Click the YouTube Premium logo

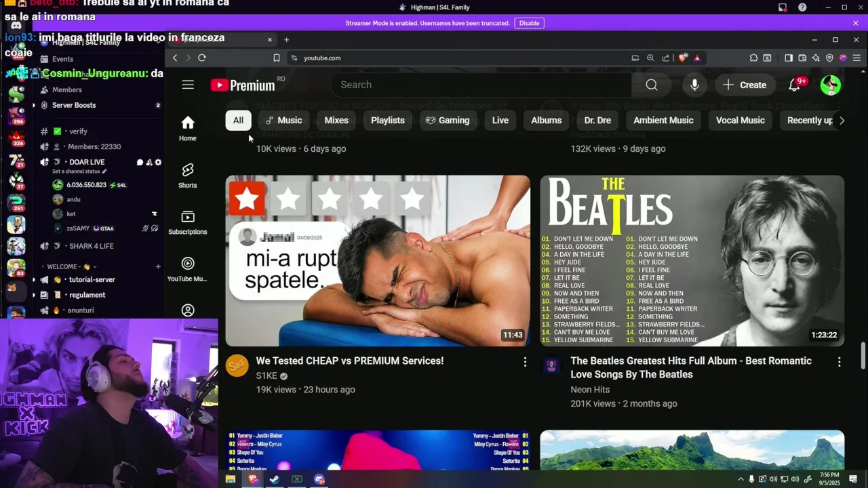point(242,85)
